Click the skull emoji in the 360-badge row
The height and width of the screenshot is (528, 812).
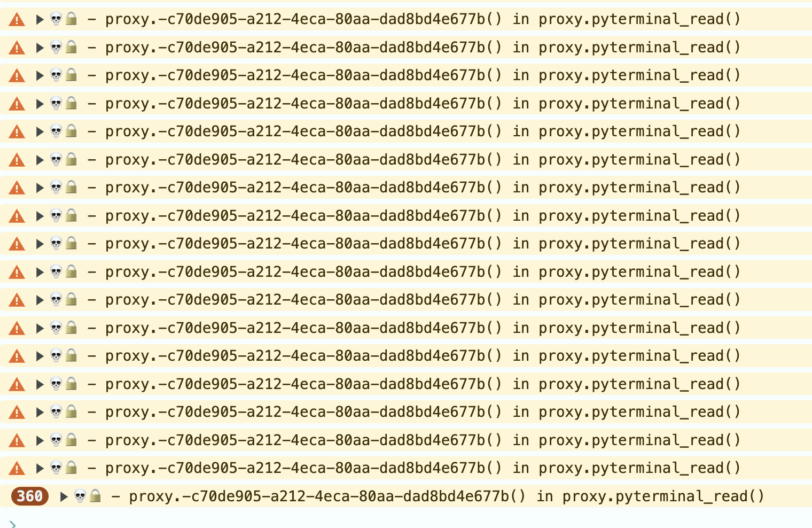click(80, 496)
